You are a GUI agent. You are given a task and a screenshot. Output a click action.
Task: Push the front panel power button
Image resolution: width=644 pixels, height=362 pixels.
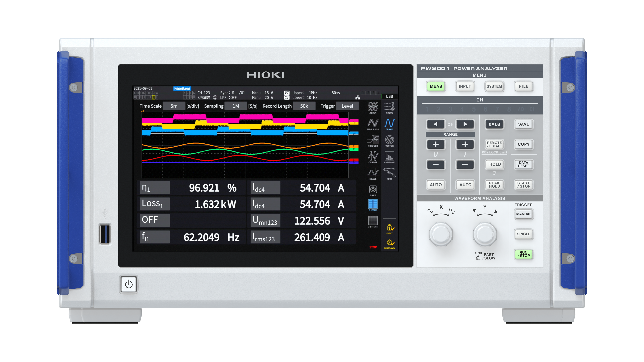pos(129,284)
